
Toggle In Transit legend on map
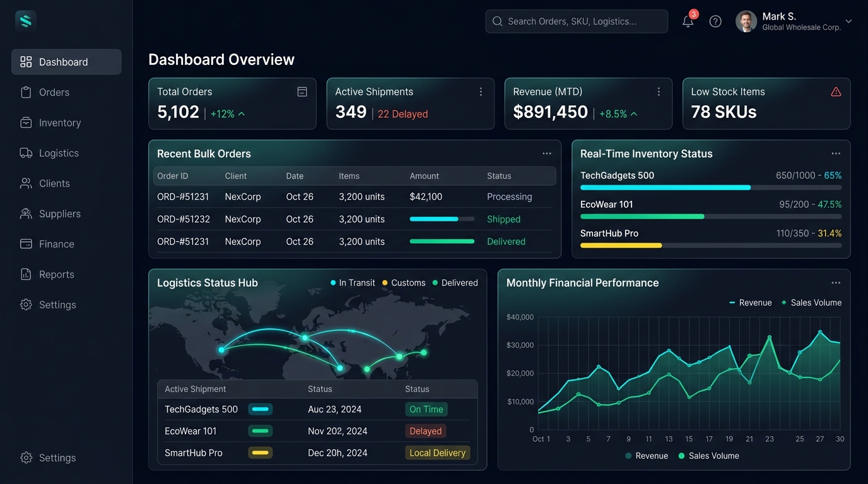coord(353,283)
